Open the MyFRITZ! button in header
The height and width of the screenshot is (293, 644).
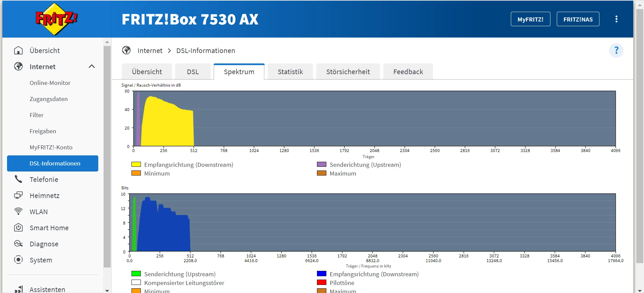(x=531, y=19)
